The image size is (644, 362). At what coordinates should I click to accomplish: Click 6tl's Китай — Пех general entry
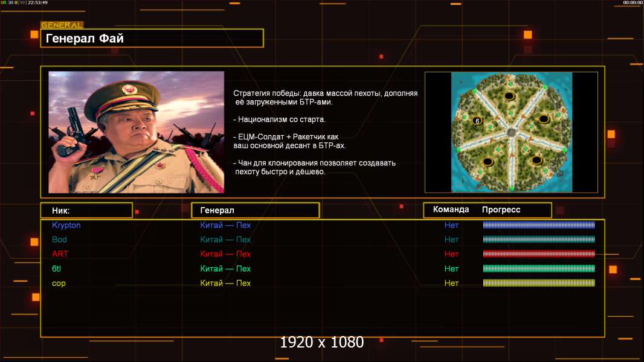[x=225, y=268]
